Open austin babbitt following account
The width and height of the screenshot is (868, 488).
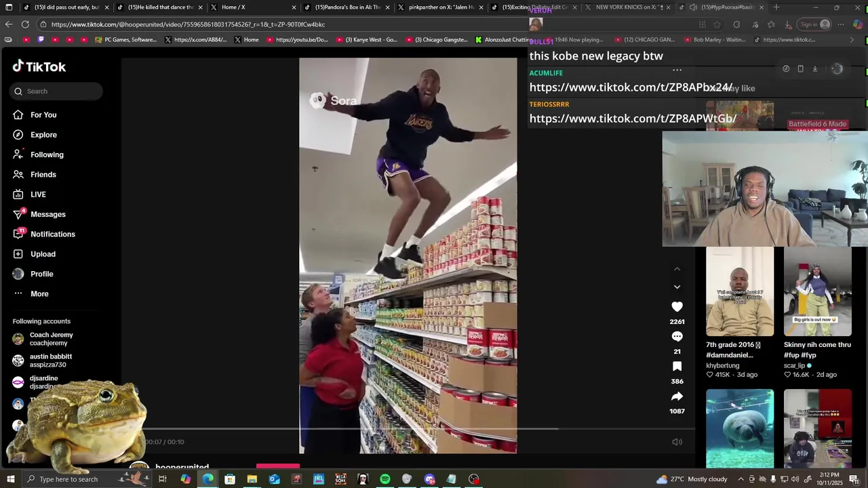42,361
